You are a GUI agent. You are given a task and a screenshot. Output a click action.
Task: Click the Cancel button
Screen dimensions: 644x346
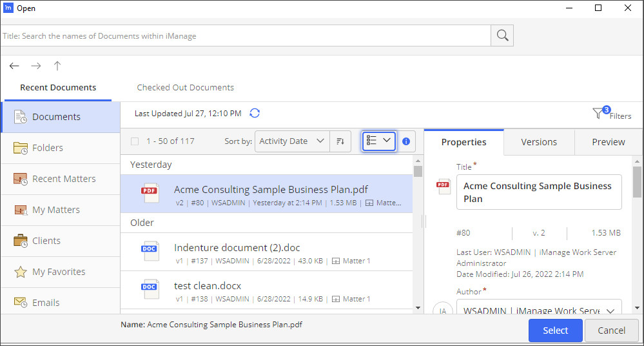pyautogui.click(x=612, y=331)
